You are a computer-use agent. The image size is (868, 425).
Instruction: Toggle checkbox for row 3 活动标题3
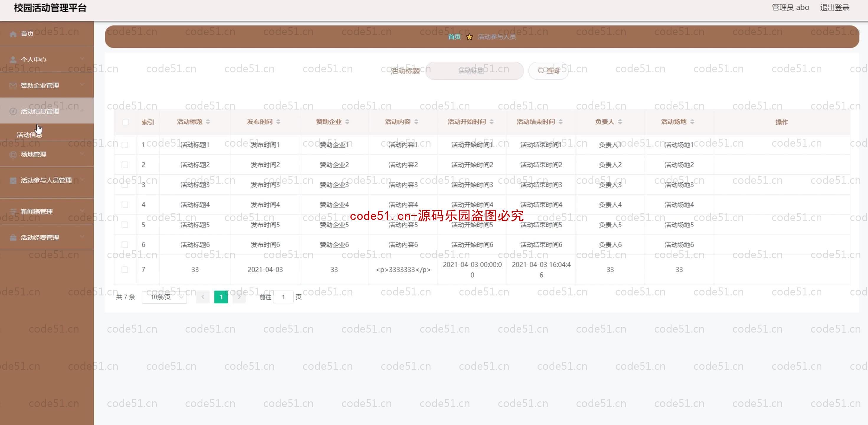point(125,184)
